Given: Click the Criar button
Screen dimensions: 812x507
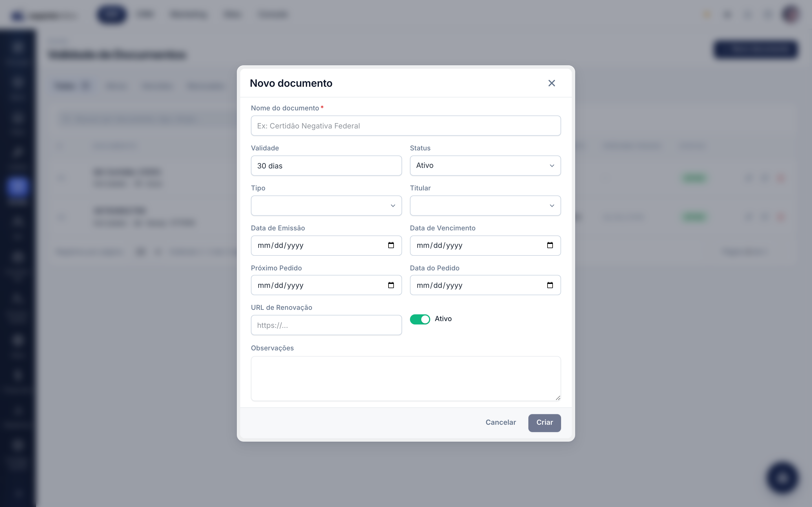Looking at the screenshot, I should (544, 422).
